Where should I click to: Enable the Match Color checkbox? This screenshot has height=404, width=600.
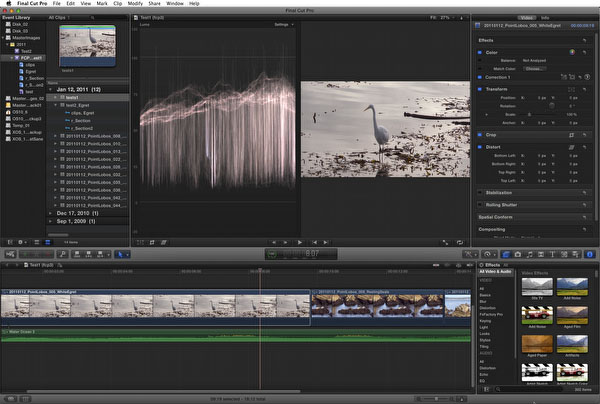pyautogui.click(x=479, y=69)
